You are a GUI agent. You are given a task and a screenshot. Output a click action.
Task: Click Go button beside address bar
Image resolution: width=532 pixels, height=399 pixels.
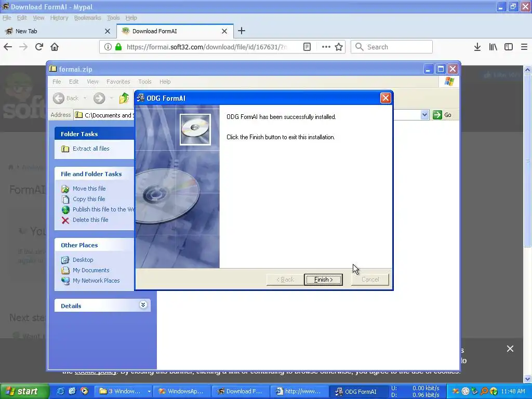(x=442, y=115)
